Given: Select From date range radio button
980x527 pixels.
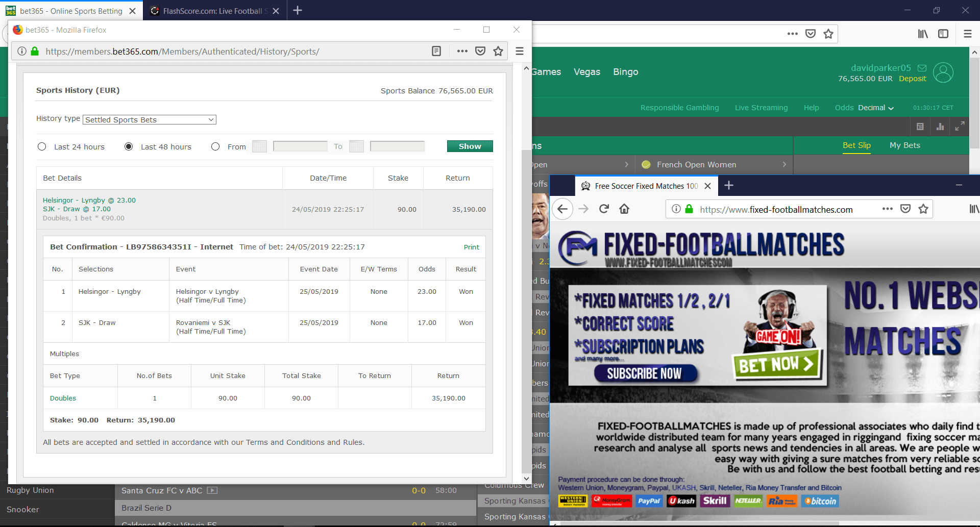Looking at the screenshot, I should (x=215, y=146).
